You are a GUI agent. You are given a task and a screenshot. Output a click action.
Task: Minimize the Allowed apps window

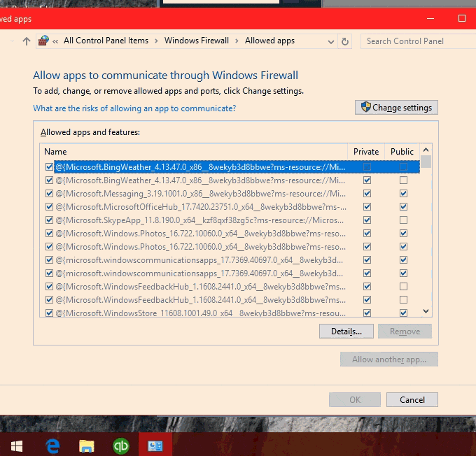point(430,18)
